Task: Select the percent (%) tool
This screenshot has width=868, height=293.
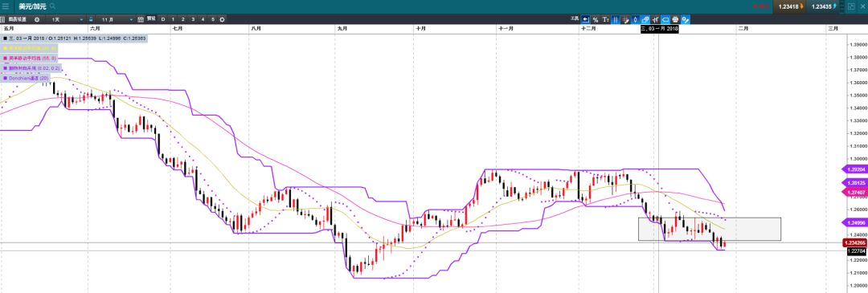Action: (x=596, y=19)
